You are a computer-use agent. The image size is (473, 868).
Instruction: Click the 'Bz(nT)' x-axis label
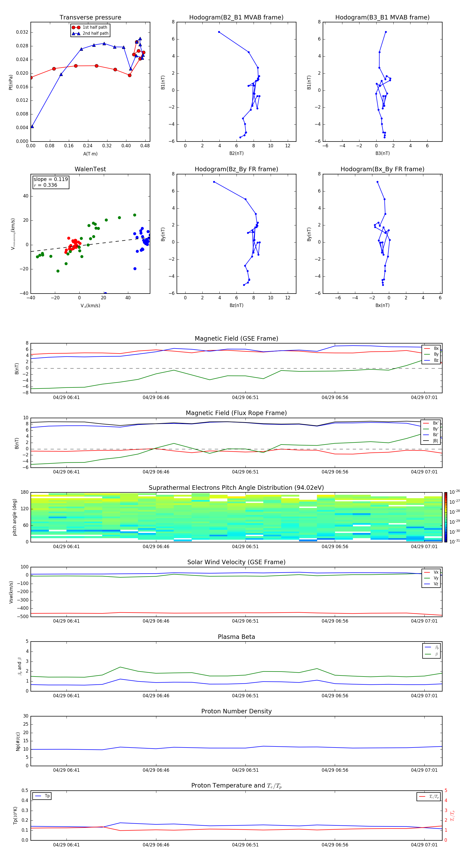(236, 306)
